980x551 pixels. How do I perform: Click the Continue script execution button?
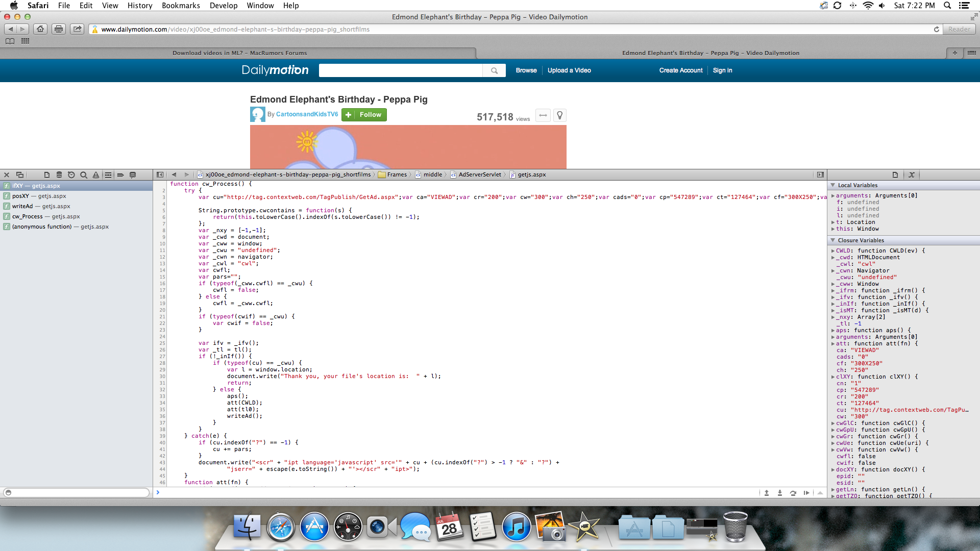point(806,493)
